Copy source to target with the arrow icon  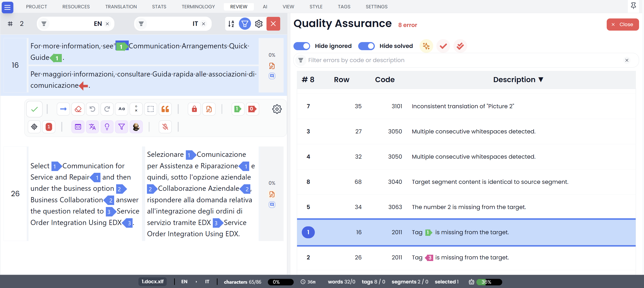click(63, 109)
